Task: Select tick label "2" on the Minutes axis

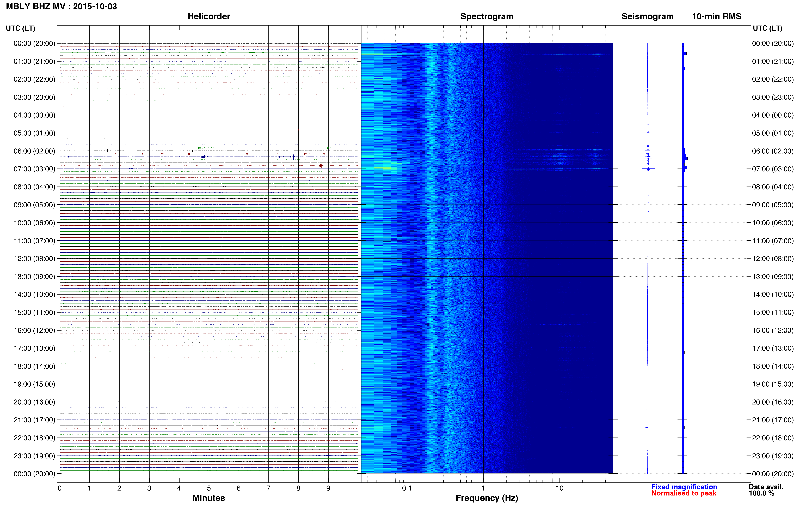Action: click(119, 488)
